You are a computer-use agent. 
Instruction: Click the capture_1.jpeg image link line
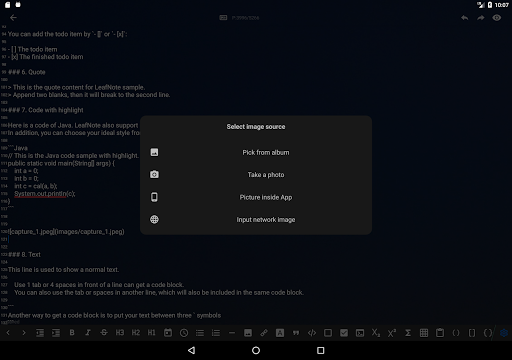[x=66, y=232]
